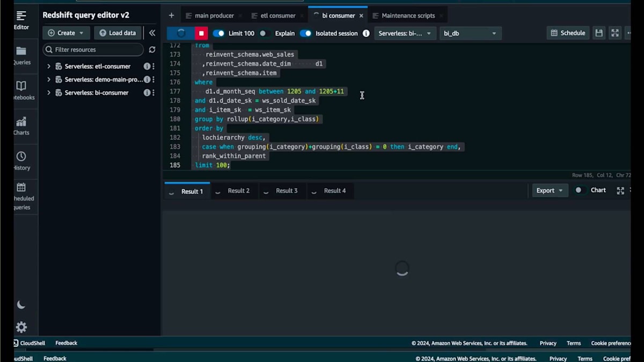644x362 pixels.
Task: Collapse the resources panel double-chevron
Action: [152, 33]
